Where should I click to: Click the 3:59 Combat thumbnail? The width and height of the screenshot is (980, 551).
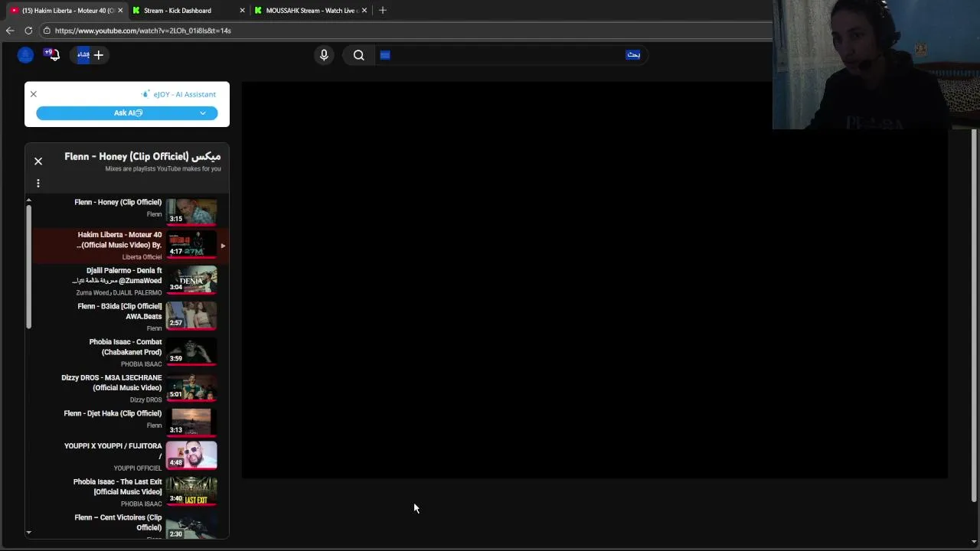coord(191,351)
